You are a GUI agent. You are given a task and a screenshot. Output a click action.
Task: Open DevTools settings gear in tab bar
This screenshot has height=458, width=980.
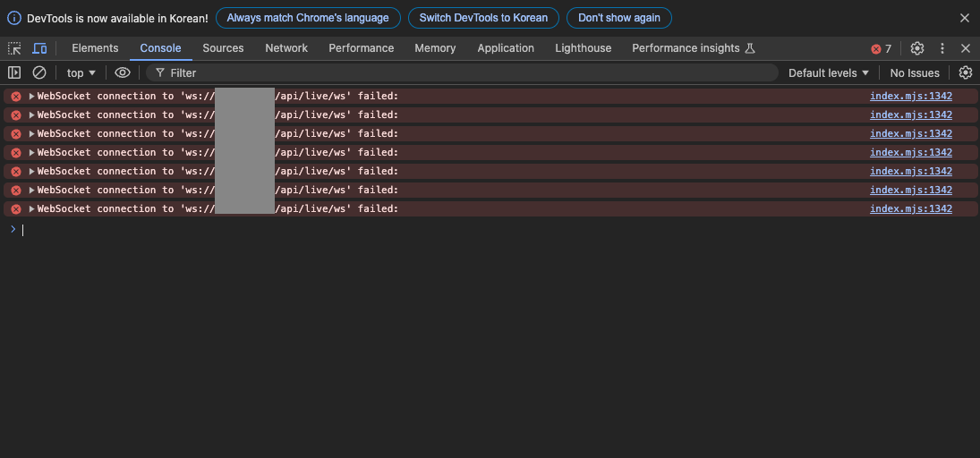916,48
